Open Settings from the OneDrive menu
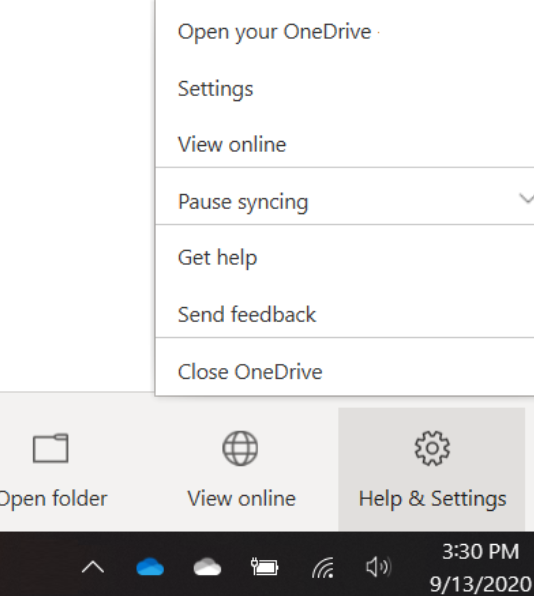The height and width of the screenshot is (596, 534). tap(345, 89)
